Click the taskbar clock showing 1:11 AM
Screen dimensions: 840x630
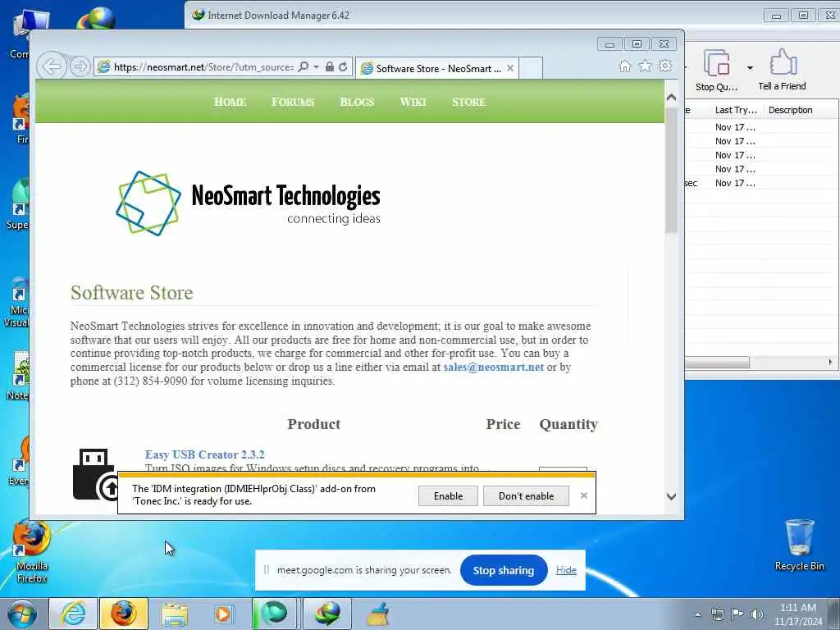(797, 614)
